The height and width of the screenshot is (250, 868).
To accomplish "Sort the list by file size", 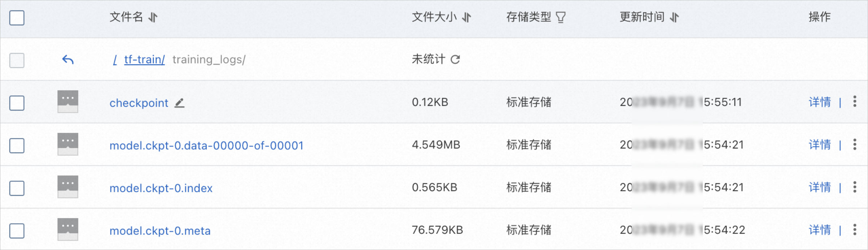I will 466,17.
